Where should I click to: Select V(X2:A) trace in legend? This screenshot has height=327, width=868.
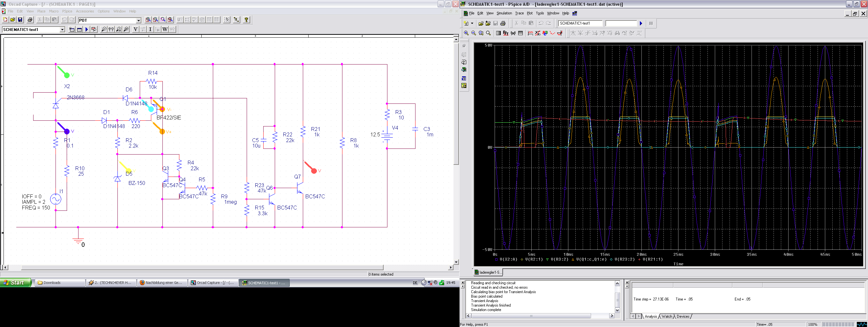tap(506, 259)
